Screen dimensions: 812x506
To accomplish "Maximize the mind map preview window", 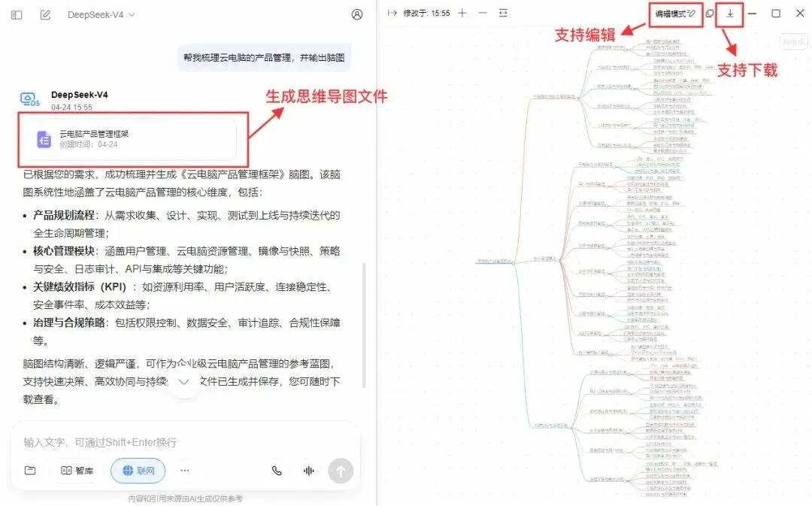I will 776,14.
